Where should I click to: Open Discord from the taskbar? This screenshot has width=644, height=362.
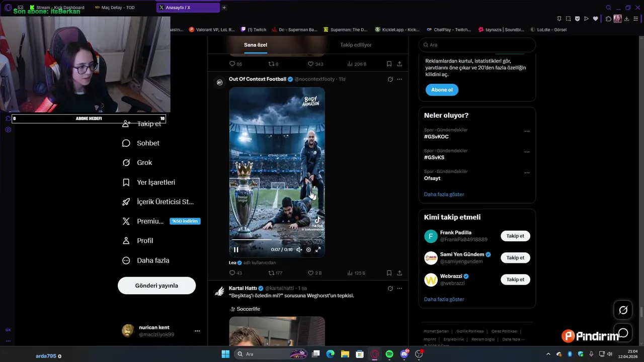coord(404,354)
